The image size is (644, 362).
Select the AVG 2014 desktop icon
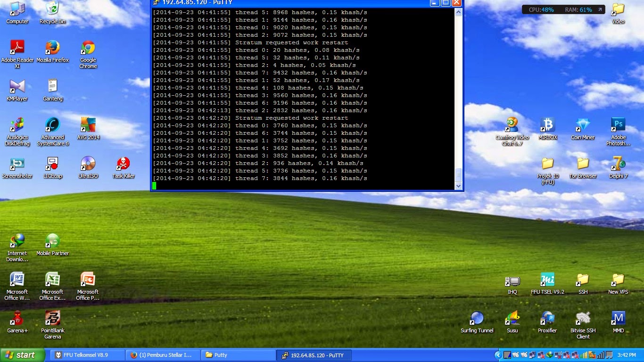88,129
